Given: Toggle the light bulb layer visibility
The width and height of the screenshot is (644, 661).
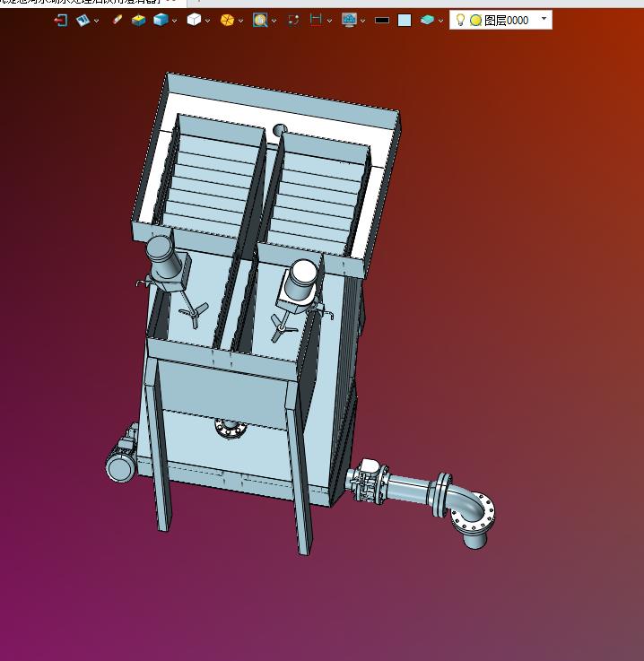Looking at the screenshot, I should [x=460, y=20].
